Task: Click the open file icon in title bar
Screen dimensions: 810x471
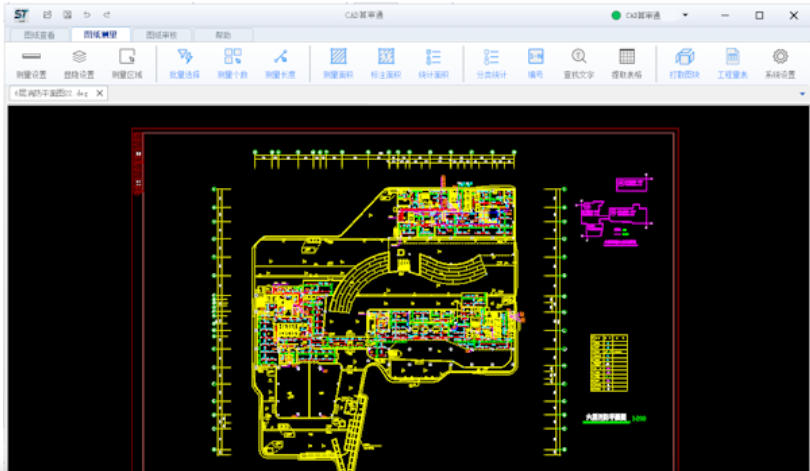Action: pyautogui.click(x=47, y=15)
